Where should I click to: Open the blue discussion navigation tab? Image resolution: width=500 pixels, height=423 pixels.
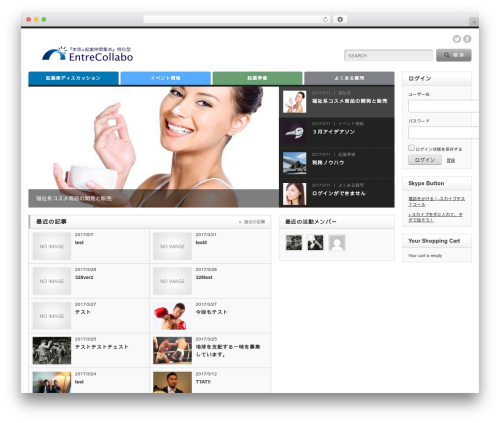73,78
